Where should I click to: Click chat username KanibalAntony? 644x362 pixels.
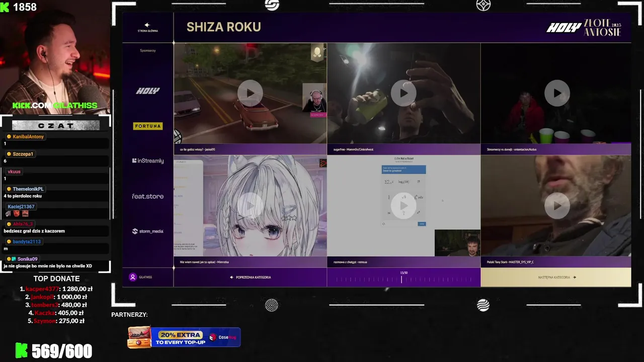point(28,137)
